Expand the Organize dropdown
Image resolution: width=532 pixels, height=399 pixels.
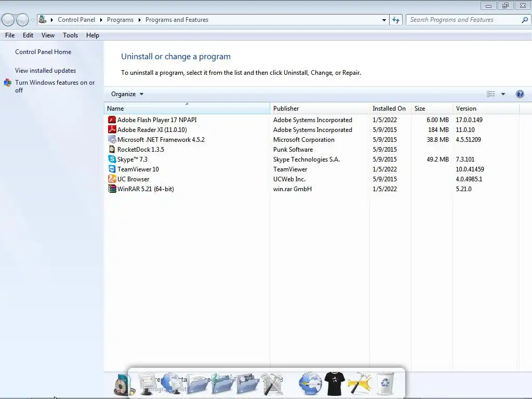127,94
